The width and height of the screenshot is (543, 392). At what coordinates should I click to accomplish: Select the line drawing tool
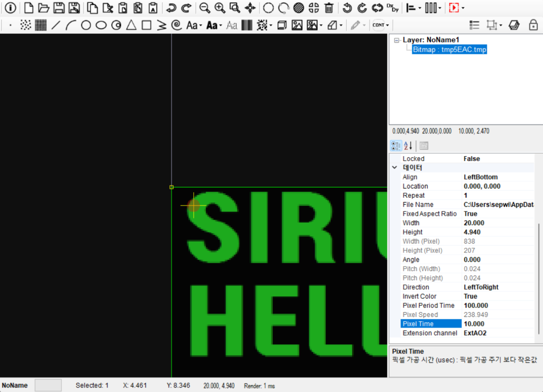56,25
